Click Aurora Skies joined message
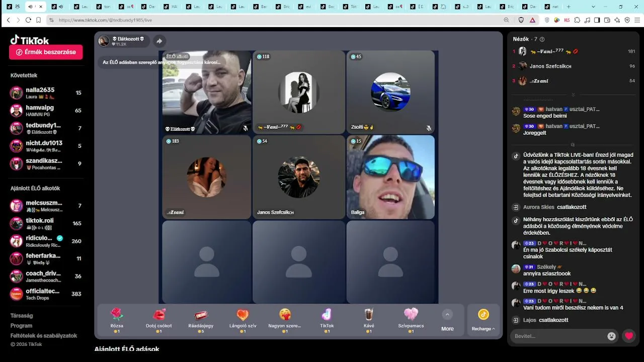 coord(554,207)
